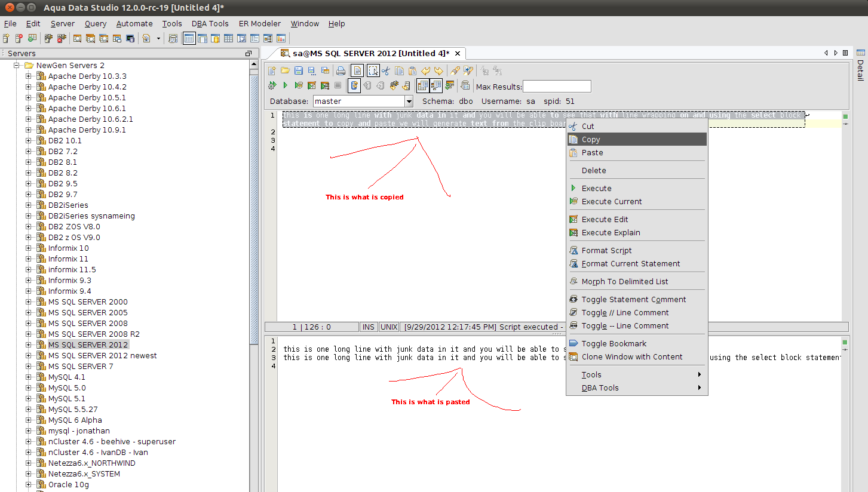Choose Clone Window with Content
The width and height of the screenshot is (868, 492).
(637, 356)
